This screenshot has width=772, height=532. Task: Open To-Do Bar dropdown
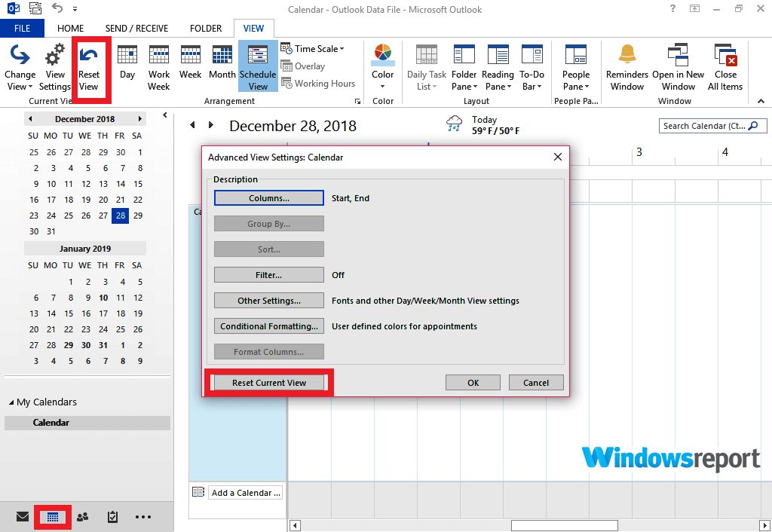tap(532, 67)
